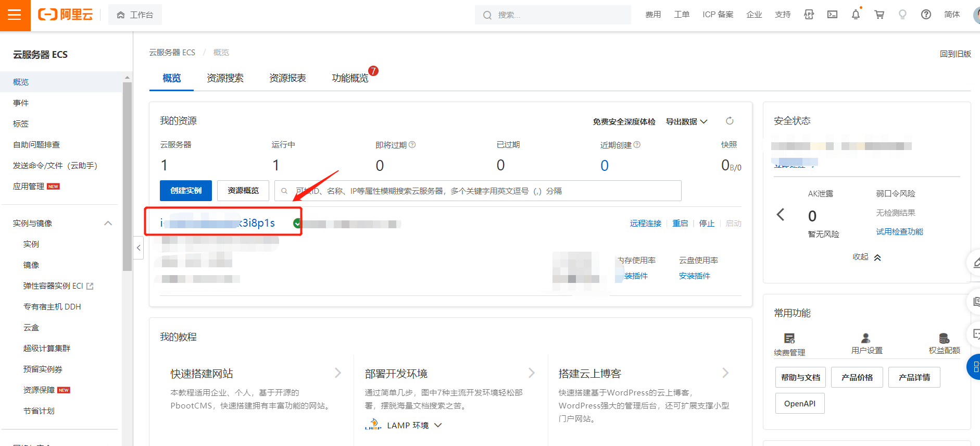Open the Cloud Shell terminal icon
This screenshot has width=980, height=446.
tap(832, 15)
